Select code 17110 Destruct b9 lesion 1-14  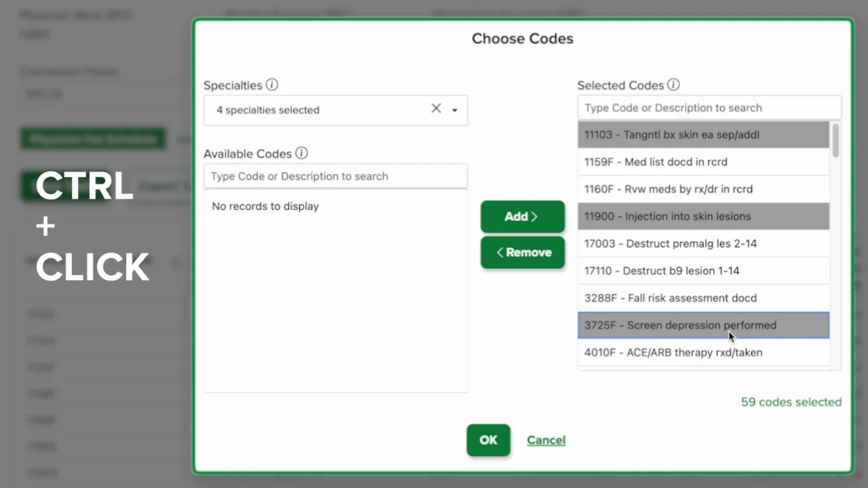(x=703, y=270)
